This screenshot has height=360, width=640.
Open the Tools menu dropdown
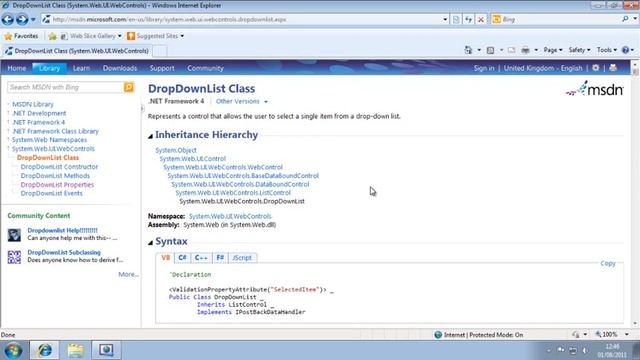tap(607, 50)
